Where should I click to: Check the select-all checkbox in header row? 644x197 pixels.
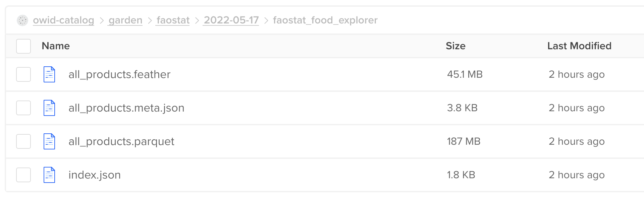(x=23, y=46)
